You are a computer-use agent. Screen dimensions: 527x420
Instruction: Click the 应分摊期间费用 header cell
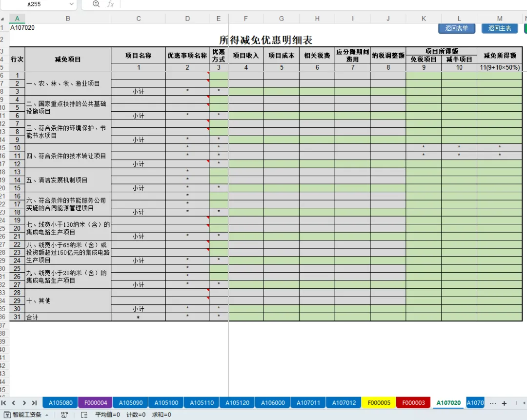click(x=353, y=56)
